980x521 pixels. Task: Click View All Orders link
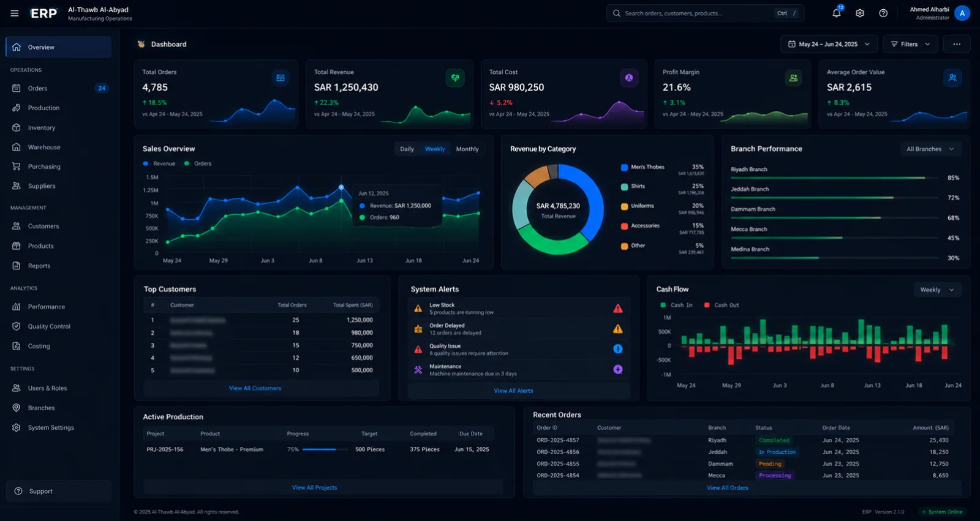(728, 488)
